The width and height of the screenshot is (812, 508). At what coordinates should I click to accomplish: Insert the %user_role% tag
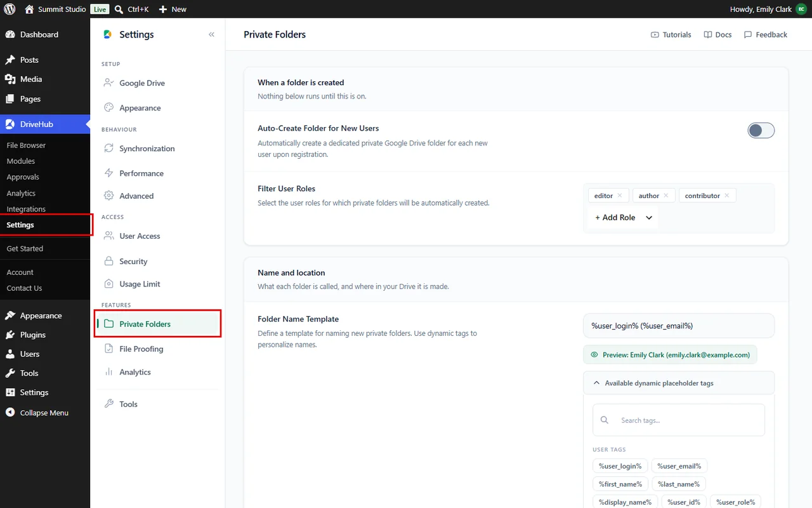click(736, 502)
